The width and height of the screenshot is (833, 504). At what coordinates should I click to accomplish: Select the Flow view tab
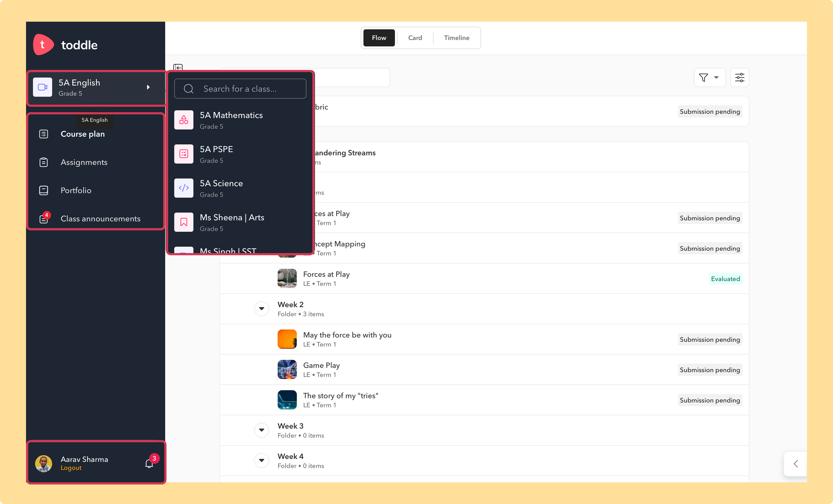(x=379, y=38)
